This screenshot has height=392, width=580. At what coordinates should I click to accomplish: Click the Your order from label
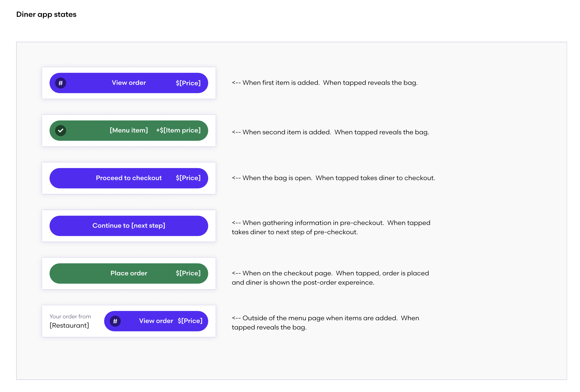(70, 316)
